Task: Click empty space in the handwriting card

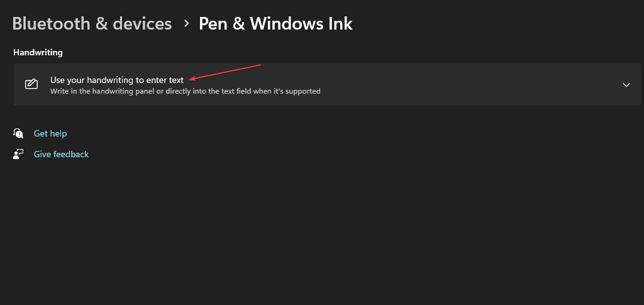Action: point(440,84)
